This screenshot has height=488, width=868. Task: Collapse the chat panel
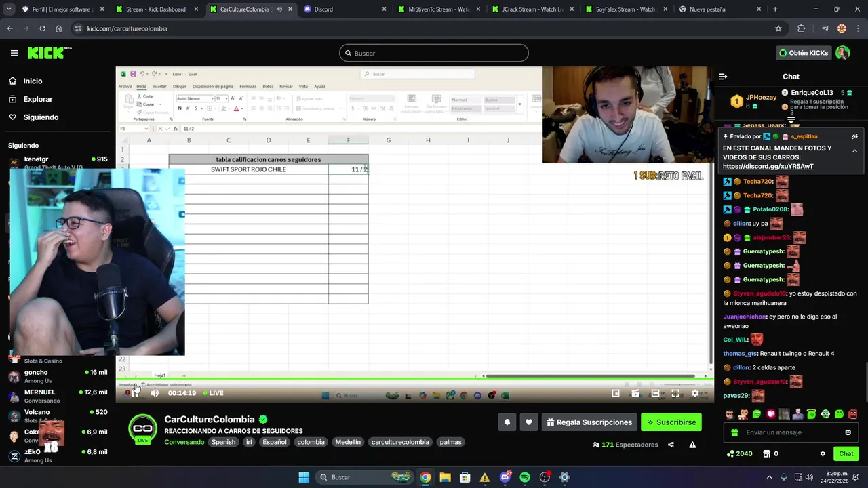click(723, 77)
